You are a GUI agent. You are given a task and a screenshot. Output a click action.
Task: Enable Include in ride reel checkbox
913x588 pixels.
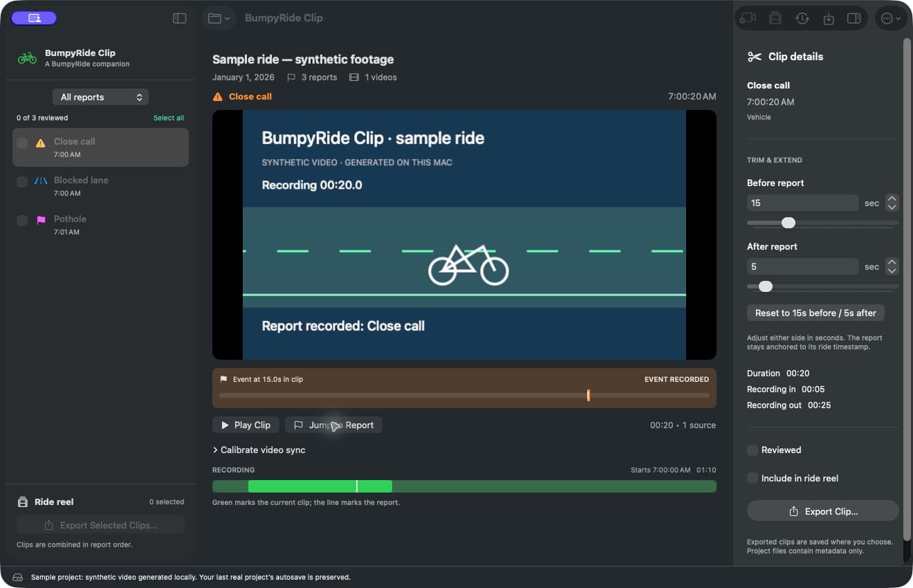753,479
